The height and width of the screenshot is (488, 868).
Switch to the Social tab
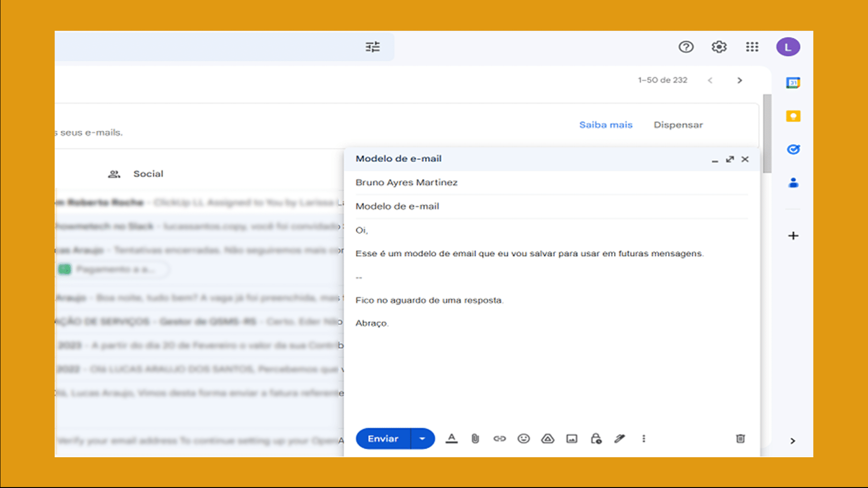(148, 174)
